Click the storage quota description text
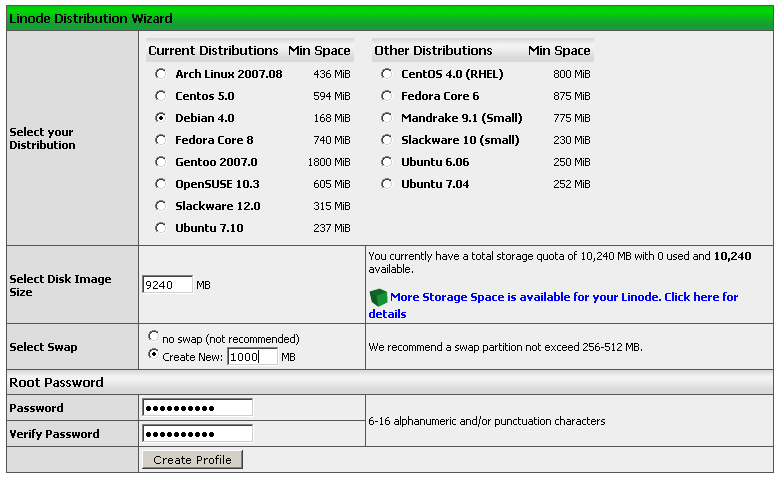This screenshot has height=479, width=780. (x=560, y=262)
